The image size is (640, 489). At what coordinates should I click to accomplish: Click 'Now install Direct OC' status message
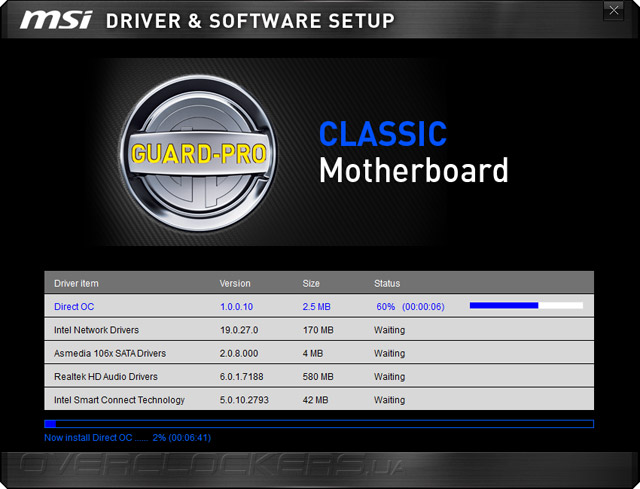pos(127,438)
